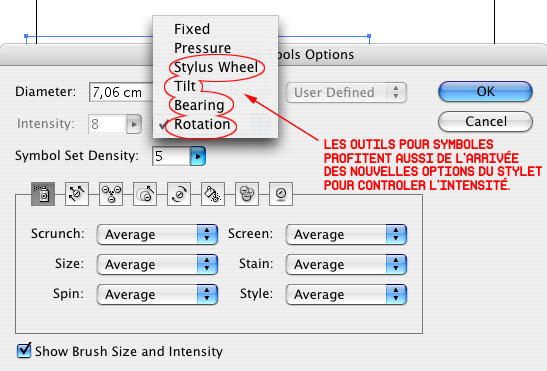Viewport: 547px width, 371px height.
Task: Toggle Show Brush Size and Intensity checkbox
Action: [x=24, y=350]
